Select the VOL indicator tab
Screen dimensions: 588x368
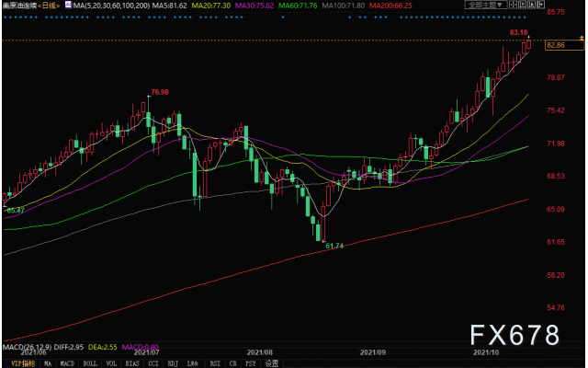pos(111,363)
